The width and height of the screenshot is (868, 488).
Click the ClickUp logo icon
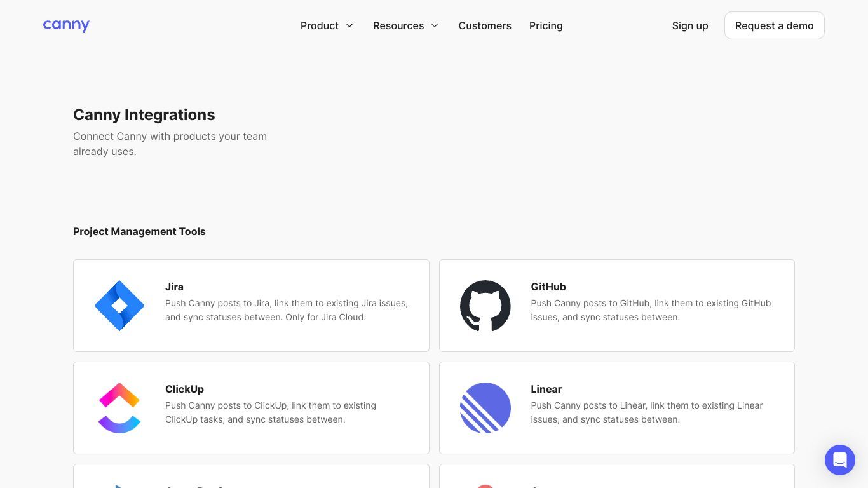click(x=119, y=408)
